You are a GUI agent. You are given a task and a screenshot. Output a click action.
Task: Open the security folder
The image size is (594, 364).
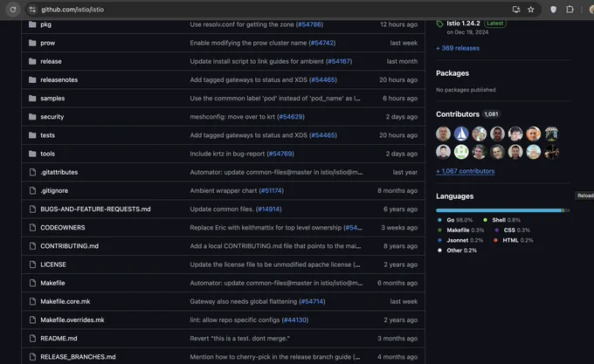tap(52, 117)
